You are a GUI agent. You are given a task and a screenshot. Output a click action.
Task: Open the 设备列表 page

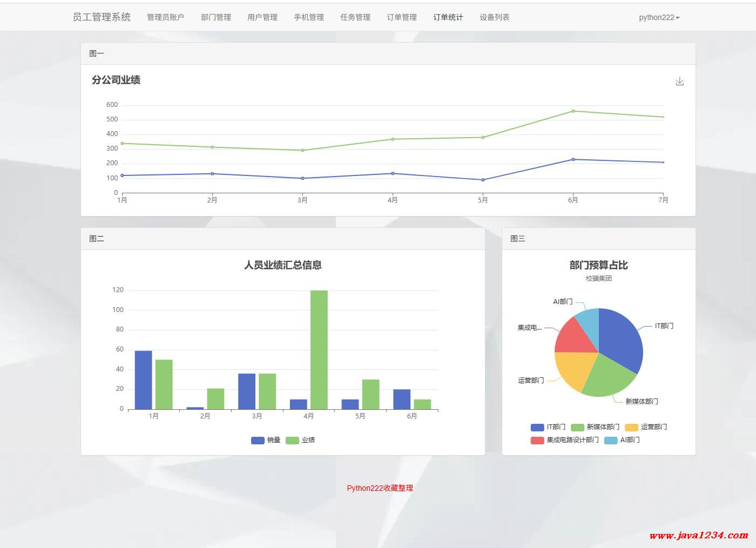pyautogui.click(x=494, y=17)
